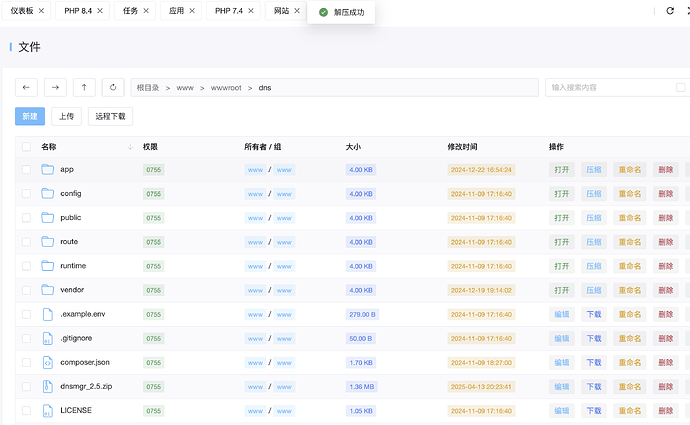Image resolution: width=690 pixels, height=425 pixels.
Task: Click the composer.json file icon
Action: (47, 362)
